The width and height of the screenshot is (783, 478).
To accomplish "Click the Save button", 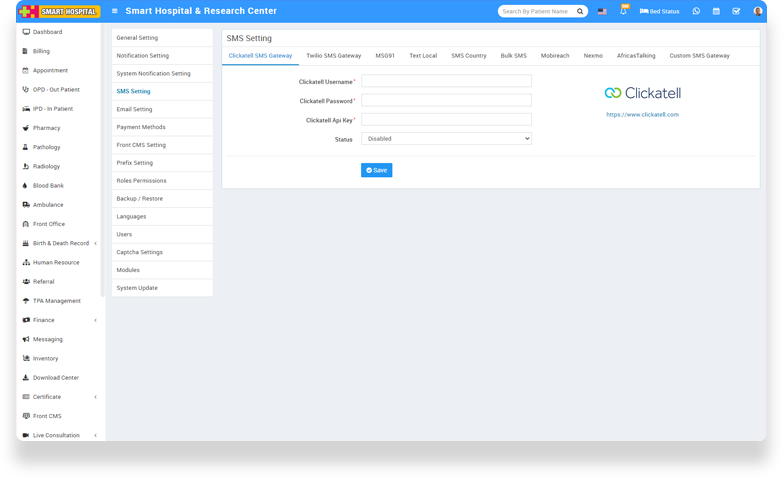I will [x=377, y=170].
